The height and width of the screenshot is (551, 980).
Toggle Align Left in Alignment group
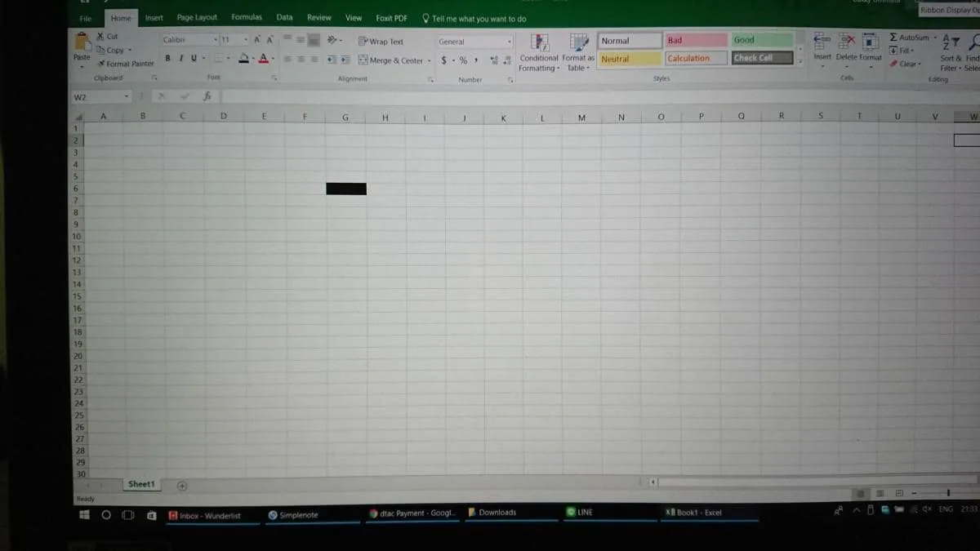(287, 60)
